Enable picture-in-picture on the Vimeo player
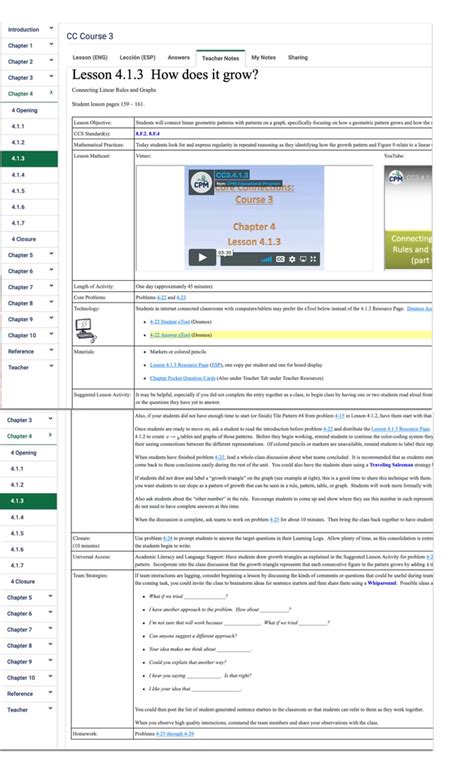Image resolution: width=474 pixels, height=773 pixels. (303, 259)
